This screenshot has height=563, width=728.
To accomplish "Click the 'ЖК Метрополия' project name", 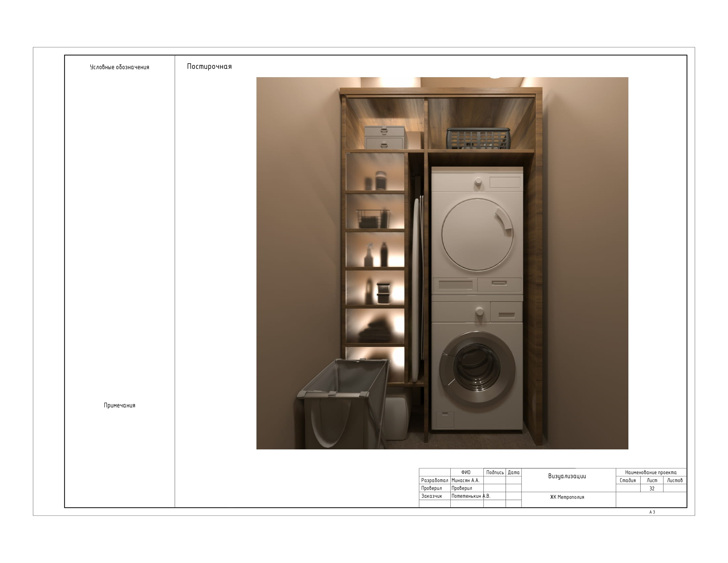I will coord(567,497).
